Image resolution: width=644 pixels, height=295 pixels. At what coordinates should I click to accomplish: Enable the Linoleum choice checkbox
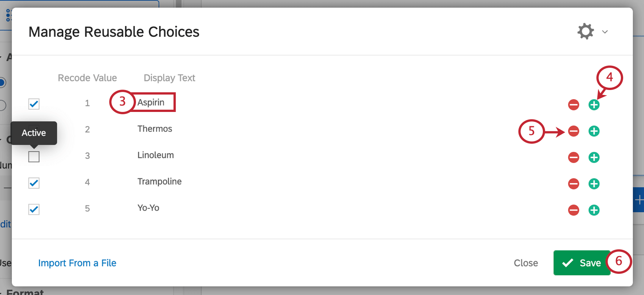coord(34,157)
